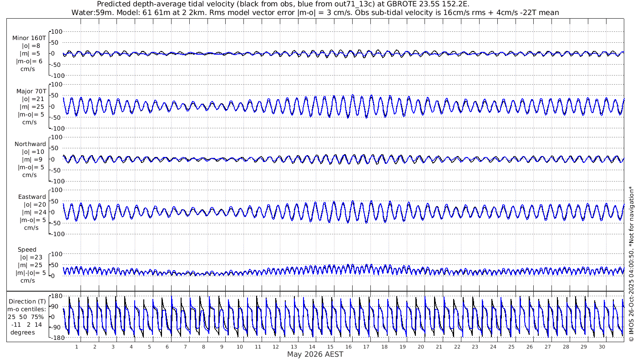Select the 'Major 70T' panel label
The height and width of the screenshot is (364, 637).
point(31,91)
